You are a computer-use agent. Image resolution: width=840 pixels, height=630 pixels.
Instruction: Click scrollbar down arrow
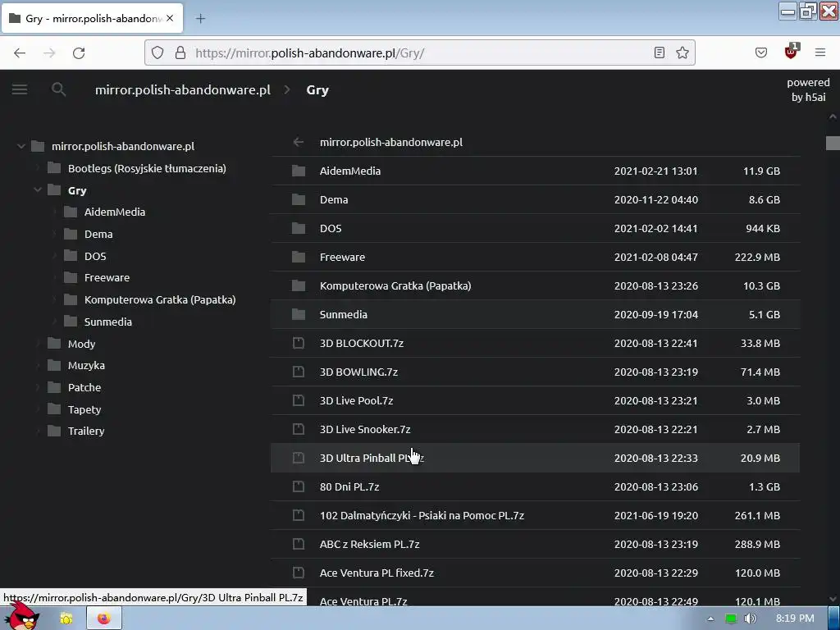tap(833, 600)
